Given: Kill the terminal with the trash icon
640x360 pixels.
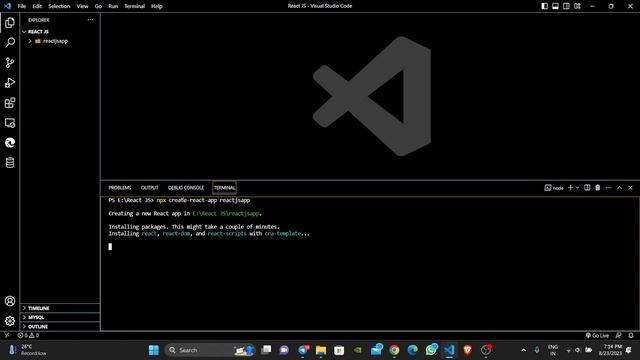Looking at the screenshot, I should 598,187.
